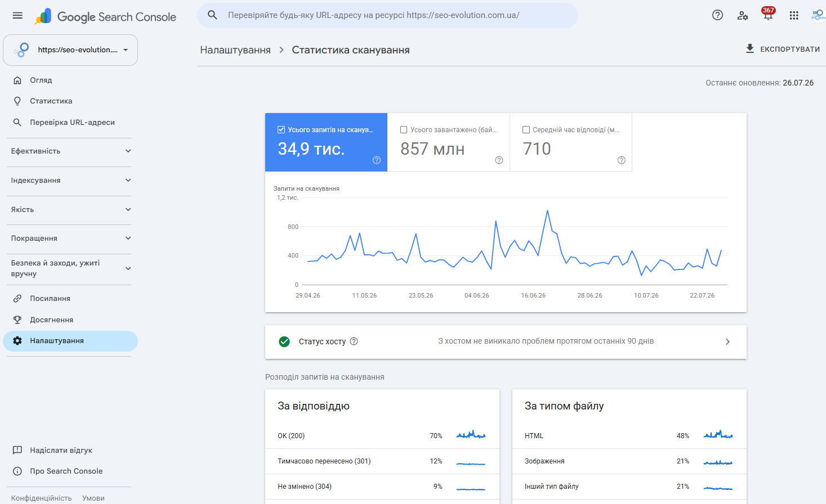The image size is (826, 504).
Task: Open Про Search Console link
Action: 66,471
